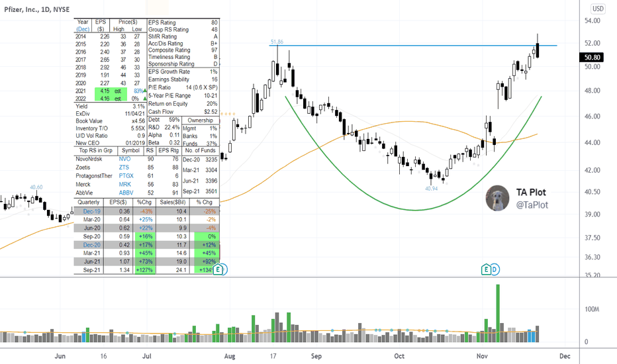Image resolution: width=617 pixels, height=364 pixels.
Task: Click the Pfizer, Inc., 1D, NYSE title
Action: coord(37,9)
